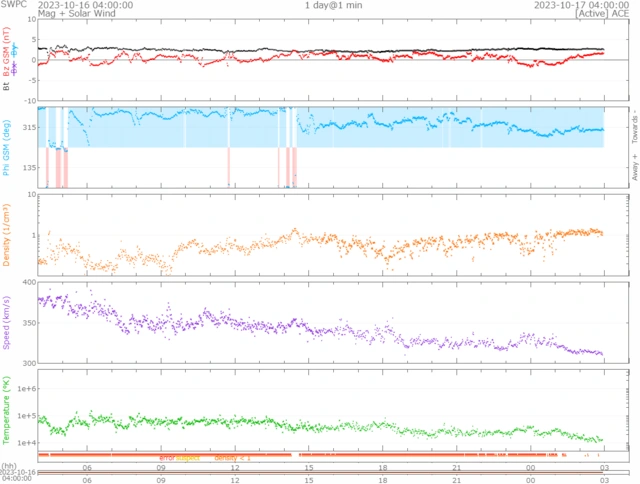Click the SWPC label in the top-left corner

(14, 5)
